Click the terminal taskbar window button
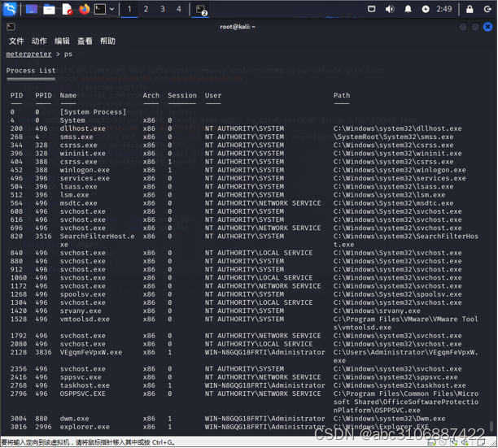498x448 pixels. 200,10
